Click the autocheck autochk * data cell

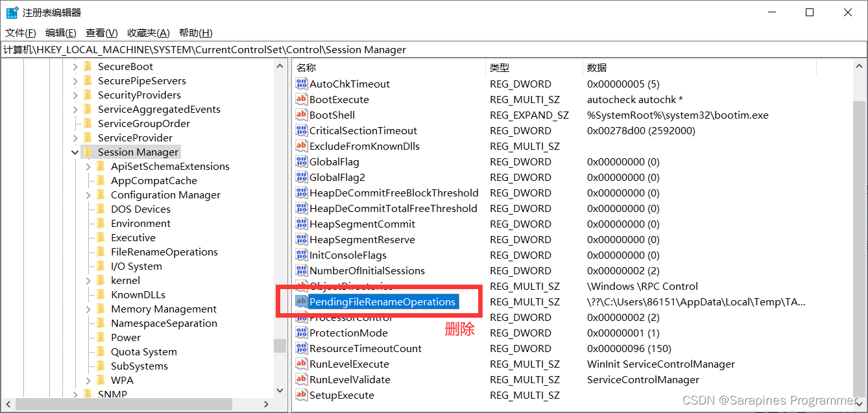(x=634, y=99)
